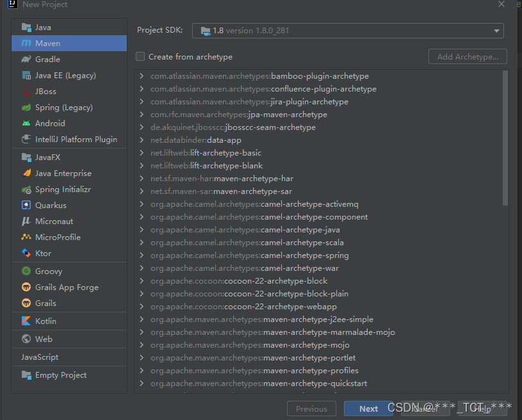Click the JavaFX folder icon
Image resolution: width=522 pixels, height=420 pixels.
tap(26, 157)
